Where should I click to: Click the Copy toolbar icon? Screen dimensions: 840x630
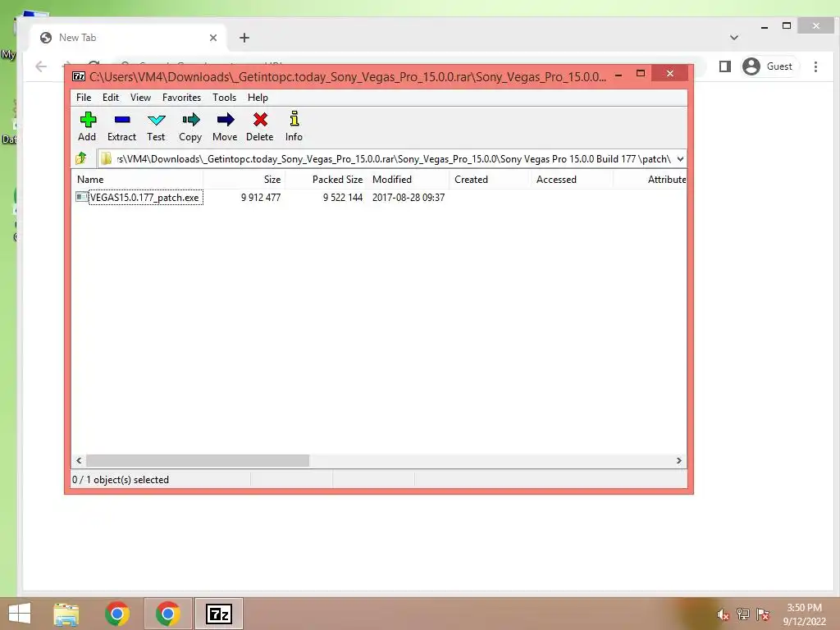tap(190, 120)
